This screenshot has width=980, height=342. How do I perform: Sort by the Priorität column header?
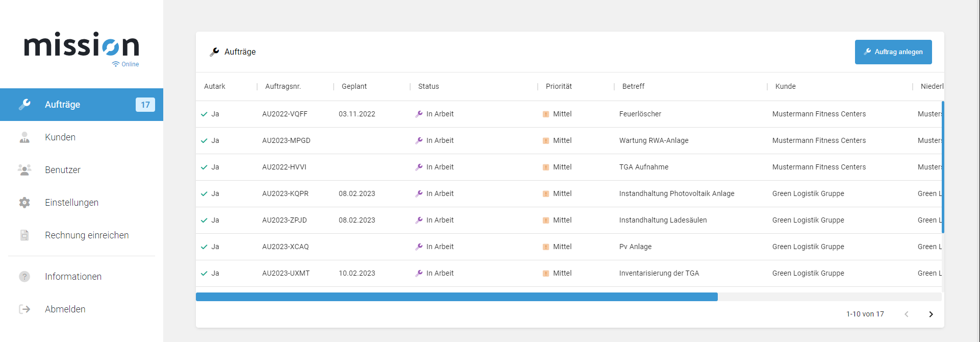point(559,87)
